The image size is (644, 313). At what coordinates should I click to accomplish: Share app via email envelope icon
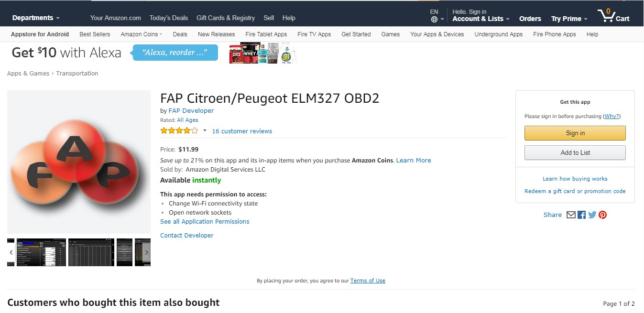point(571,215)
